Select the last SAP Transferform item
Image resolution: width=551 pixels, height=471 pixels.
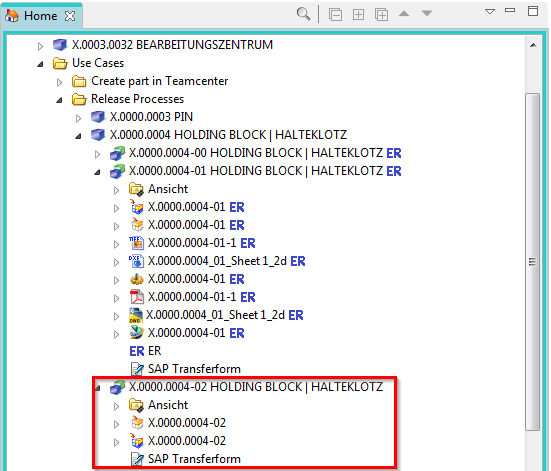[x=185, y=459]
